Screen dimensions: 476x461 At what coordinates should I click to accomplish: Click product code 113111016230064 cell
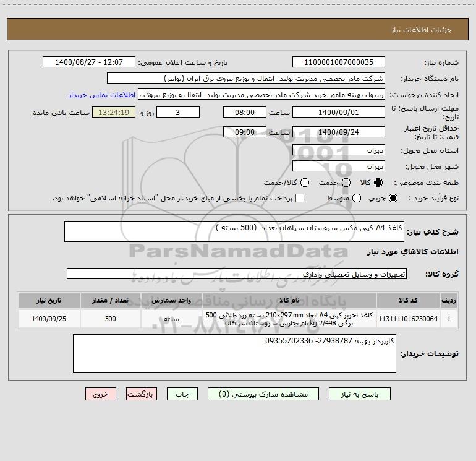pos(408,319)
